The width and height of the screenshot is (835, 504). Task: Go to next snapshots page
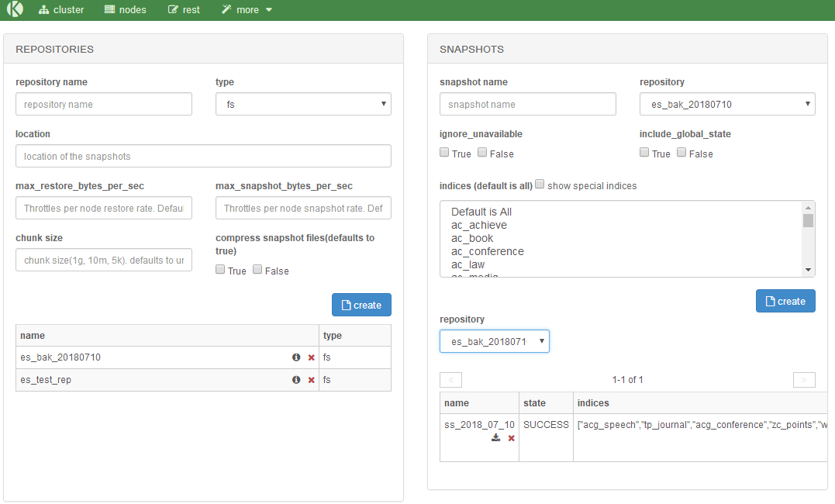[x=804, y=380]
